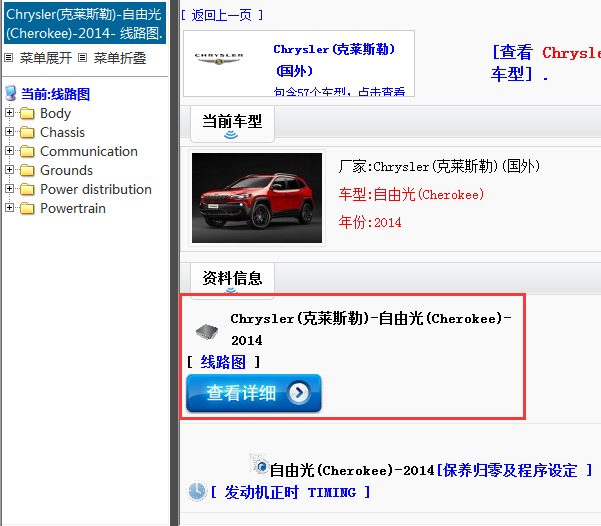601x526 pixels.
Task: Select the Power distribution tree item label
Action: 96,189
